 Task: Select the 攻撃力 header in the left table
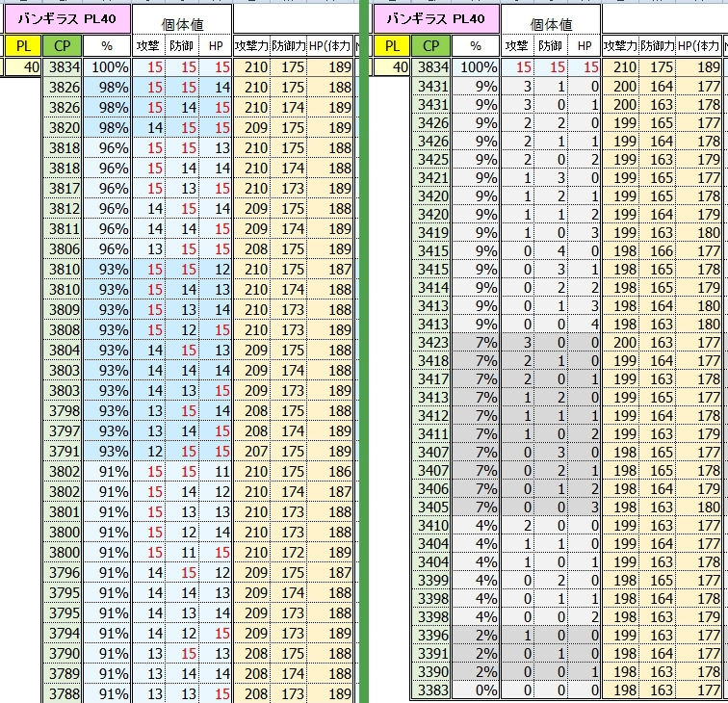(x=251, y=45)
